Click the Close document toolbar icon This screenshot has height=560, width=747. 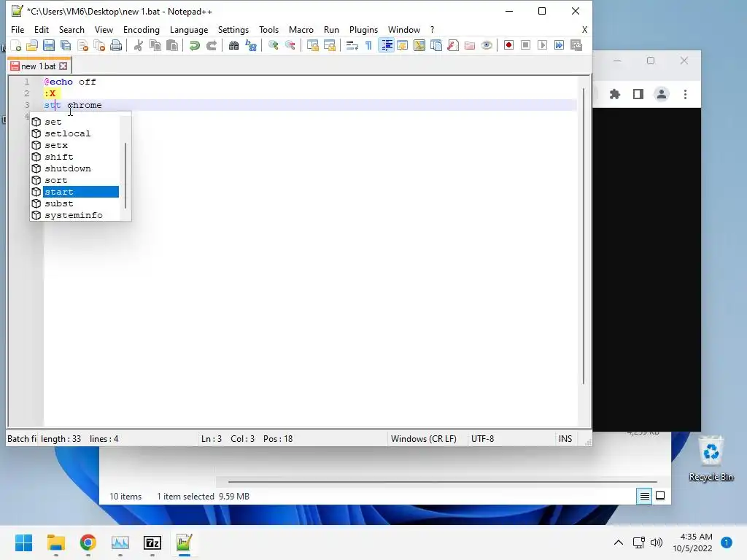coord(82,46)
